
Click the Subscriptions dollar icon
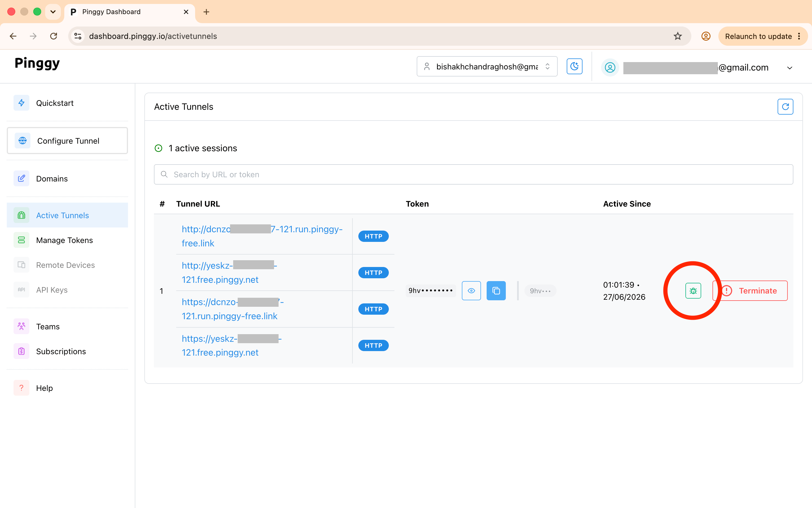(21, 351)
